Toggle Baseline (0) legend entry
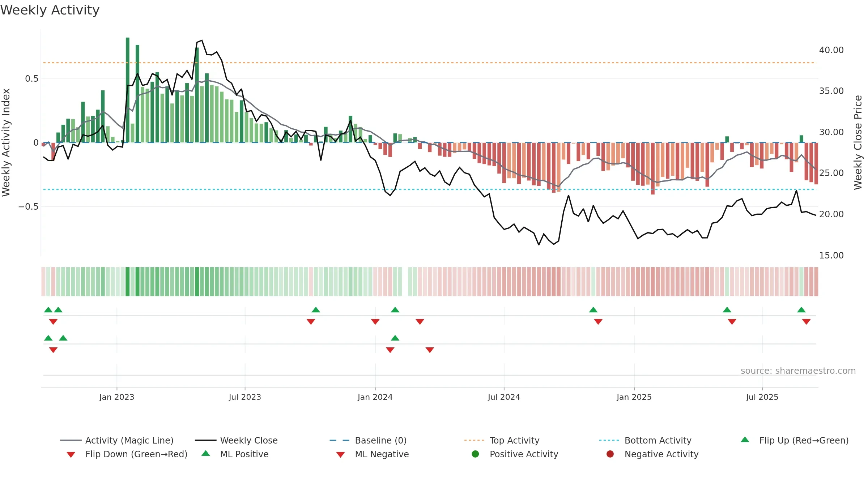The image size is (868, 488). point(368,440)
